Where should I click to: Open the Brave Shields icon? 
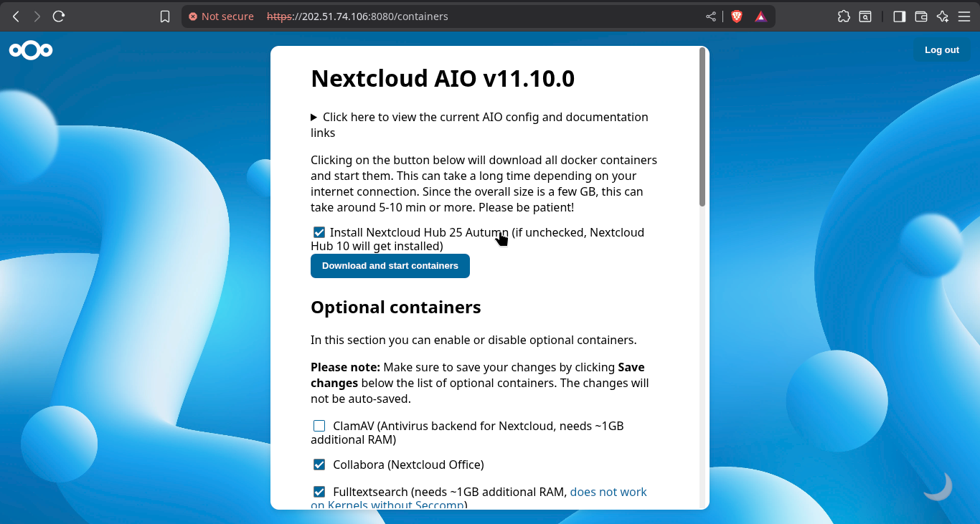pyautogui.click(x=736, y=16)
